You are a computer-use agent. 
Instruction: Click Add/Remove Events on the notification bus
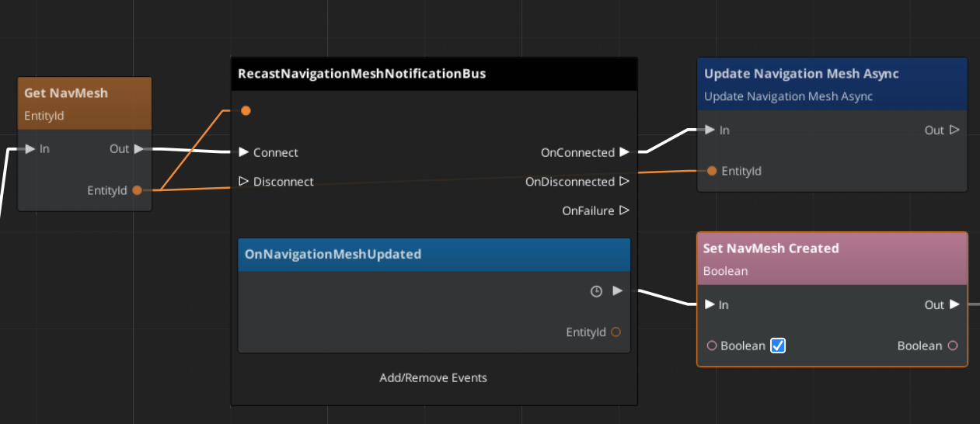[x=433, y=378]
